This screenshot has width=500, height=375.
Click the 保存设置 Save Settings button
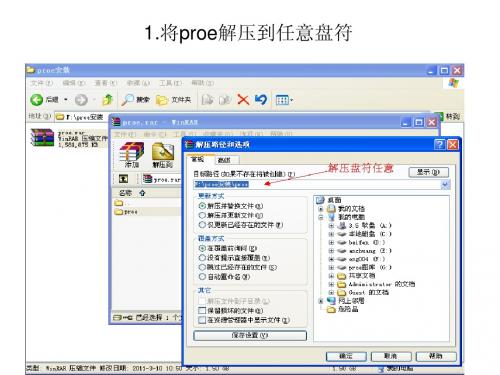click(x=250, y=335)
